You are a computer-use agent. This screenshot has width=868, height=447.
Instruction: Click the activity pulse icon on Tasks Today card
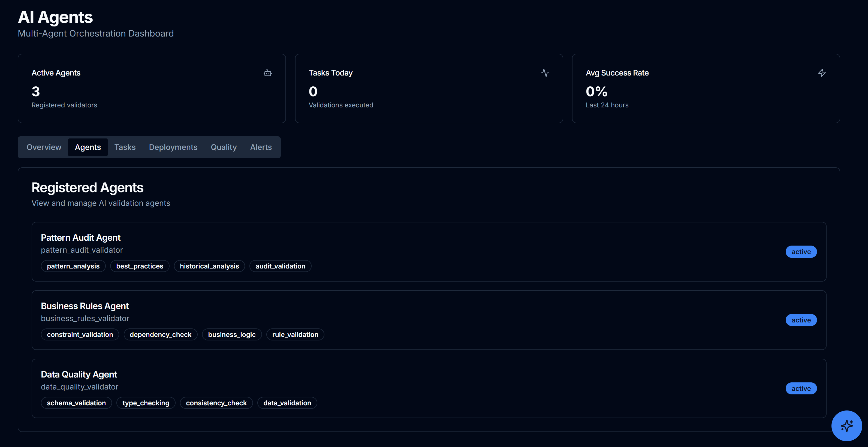pos(545,73)
